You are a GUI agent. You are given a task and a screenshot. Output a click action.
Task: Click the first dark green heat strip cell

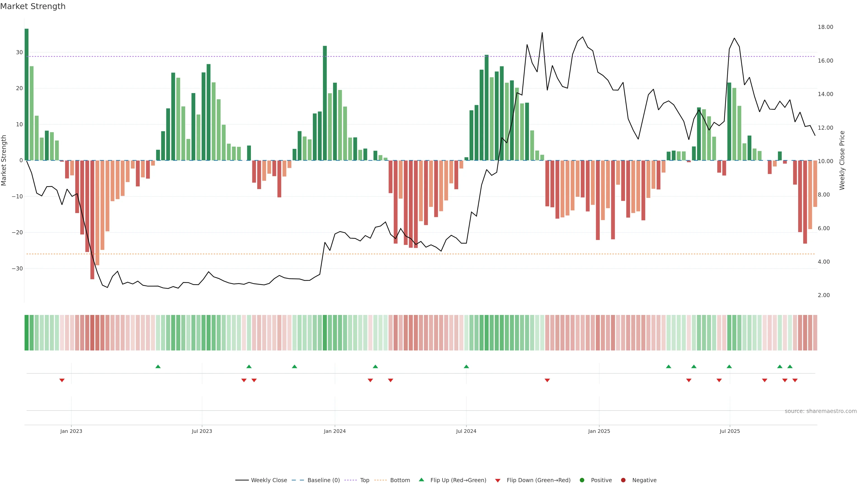click(x=27, y=333)
